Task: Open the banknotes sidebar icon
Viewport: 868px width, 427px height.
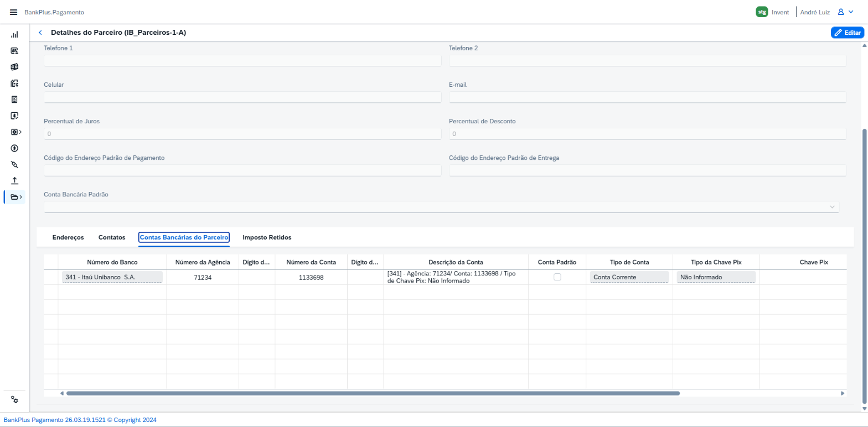Action: pyautogui.click(x=14, y=67)
